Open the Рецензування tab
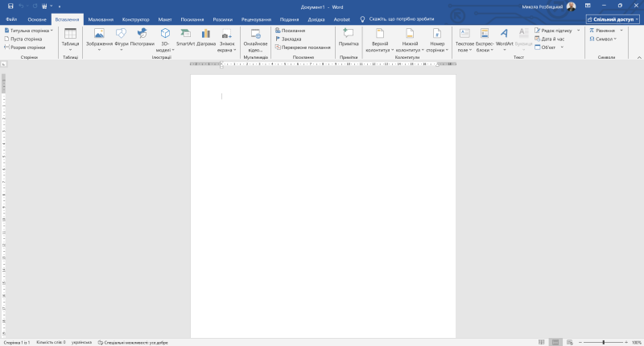This screenshot has height=346, width=644. (255, 19)
